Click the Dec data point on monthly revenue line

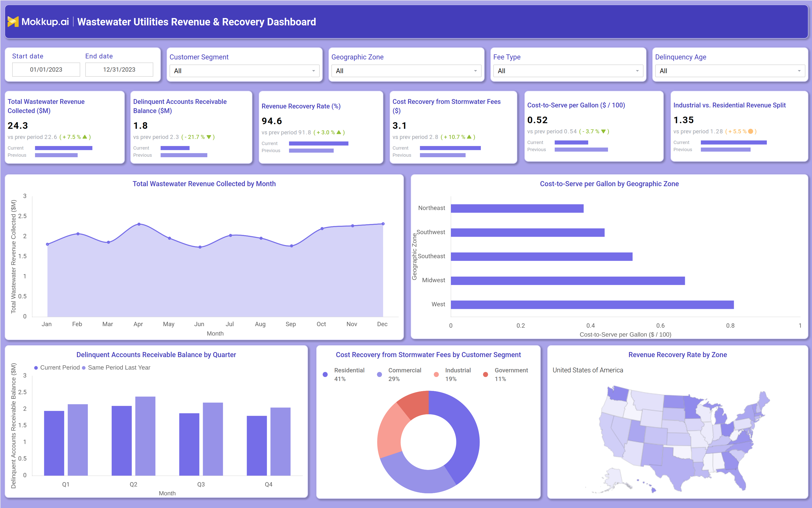point(383,224)
